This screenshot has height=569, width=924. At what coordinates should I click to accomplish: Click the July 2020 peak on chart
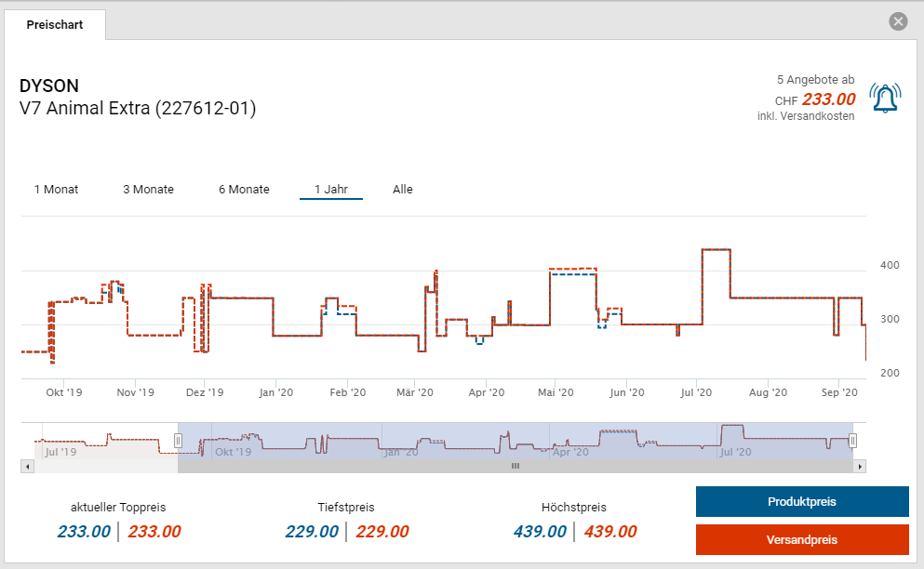pyautogui.click(x=716, y=250)
